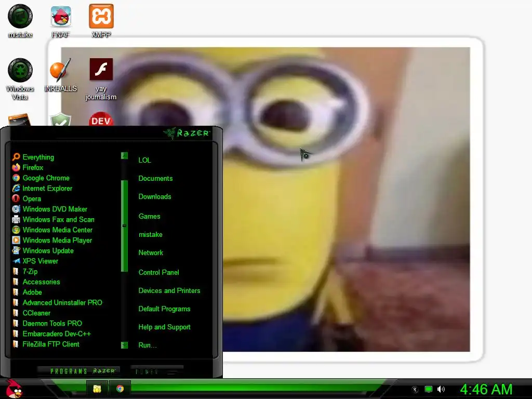
Task: Open Default Programs
Action: (x=164, y=309)
